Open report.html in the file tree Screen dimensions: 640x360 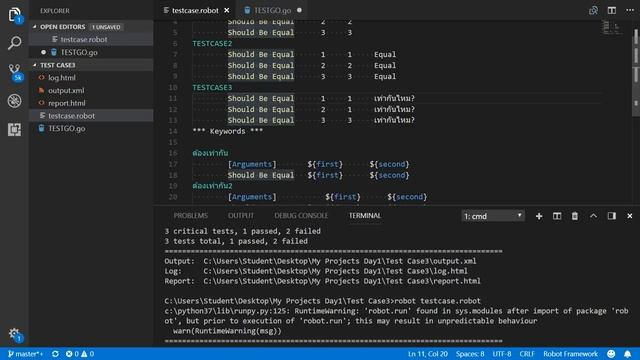click(67, 103)
